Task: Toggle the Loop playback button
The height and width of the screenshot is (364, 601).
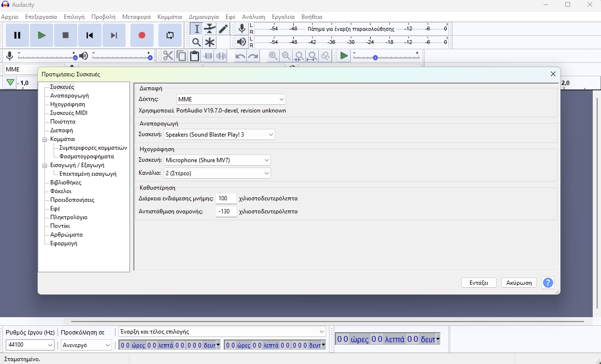Action: point(170,35)
